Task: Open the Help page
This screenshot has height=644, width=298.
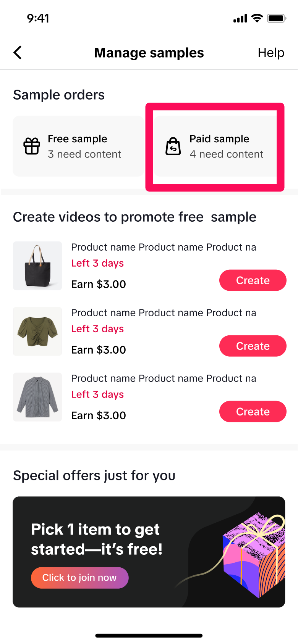Action: [271, 53]
